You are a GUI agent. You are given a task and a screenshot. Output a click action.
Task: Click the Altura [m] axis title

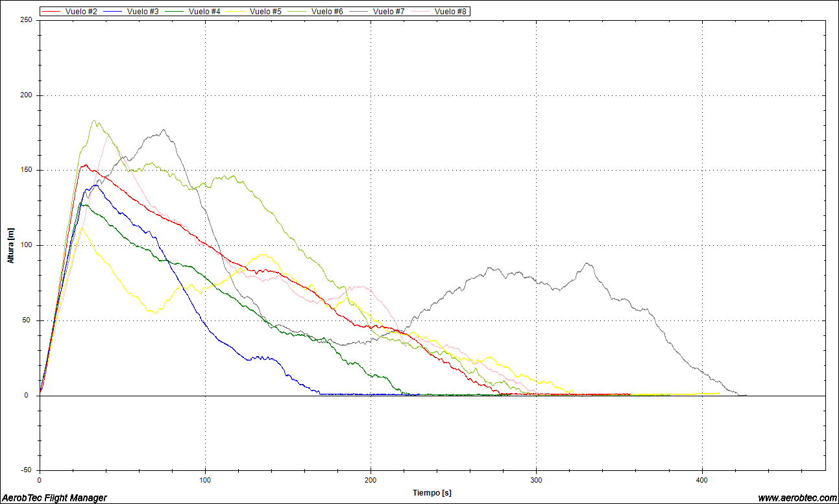click(x=10, y=245)
